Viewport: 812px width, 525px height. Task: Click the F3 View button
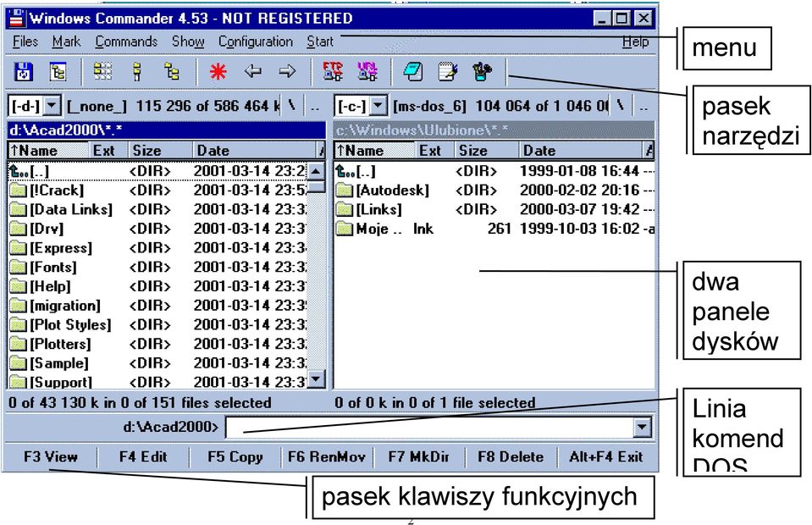click(51, 456)
